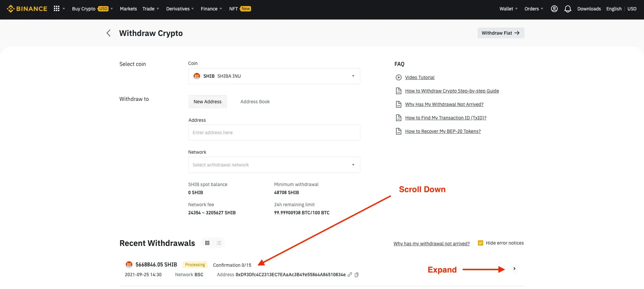Expand the Trade dropdown menu

(151, 9)
